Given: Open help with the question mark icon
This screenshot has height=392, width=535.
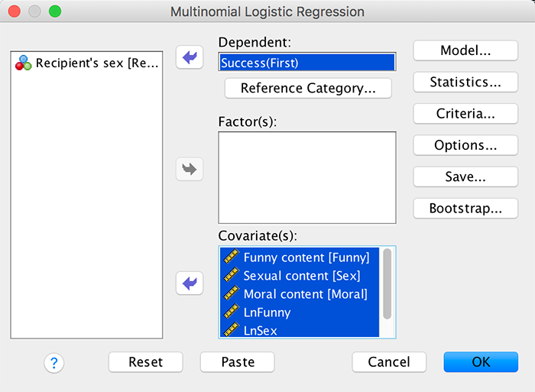Looking at the screenshot, I should (54, 363).
